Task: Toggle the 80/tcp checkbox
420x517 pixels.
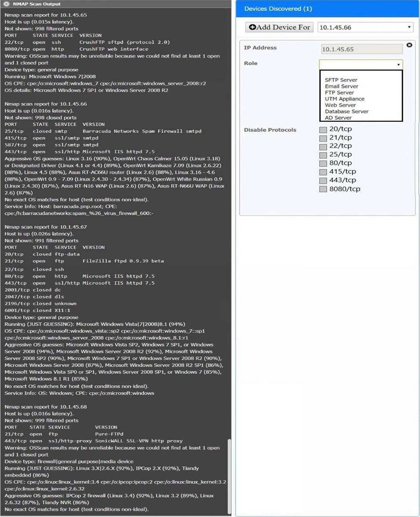Action: coord(323,164)
